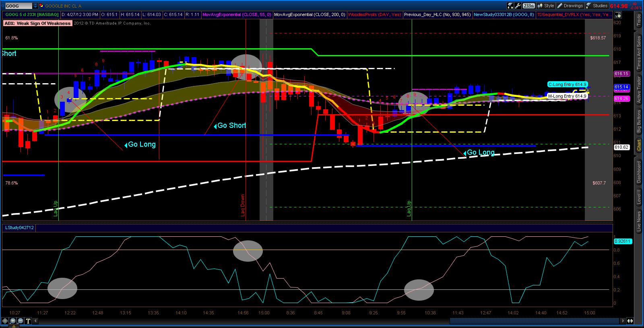This screenshot has width=644, height=328.
Task: Open the Studies menu
Action: click(597, 6)
